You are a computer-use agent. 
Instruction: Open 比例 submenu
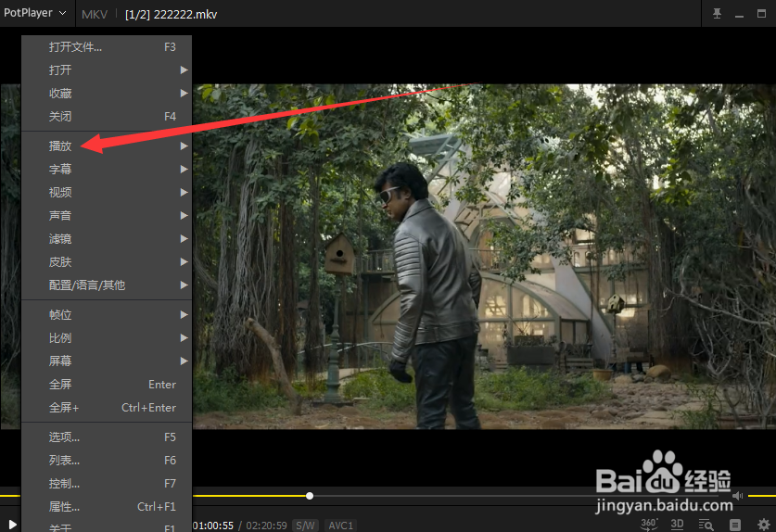[x=107, y=338]
